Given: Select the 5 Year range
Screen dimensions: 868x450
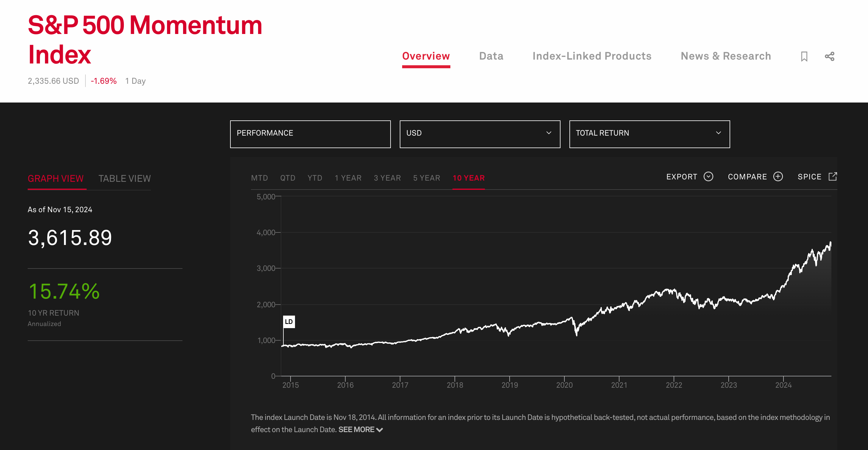Looking at the screenshot, I should (x=426, y=178).
